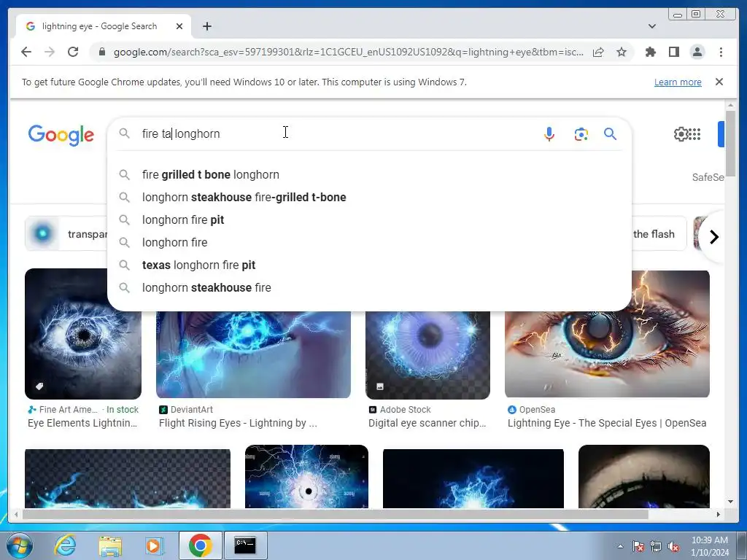747x560 pixels.
Task: Expand the tab search dropdown arrow
Action: pos(651,26)
